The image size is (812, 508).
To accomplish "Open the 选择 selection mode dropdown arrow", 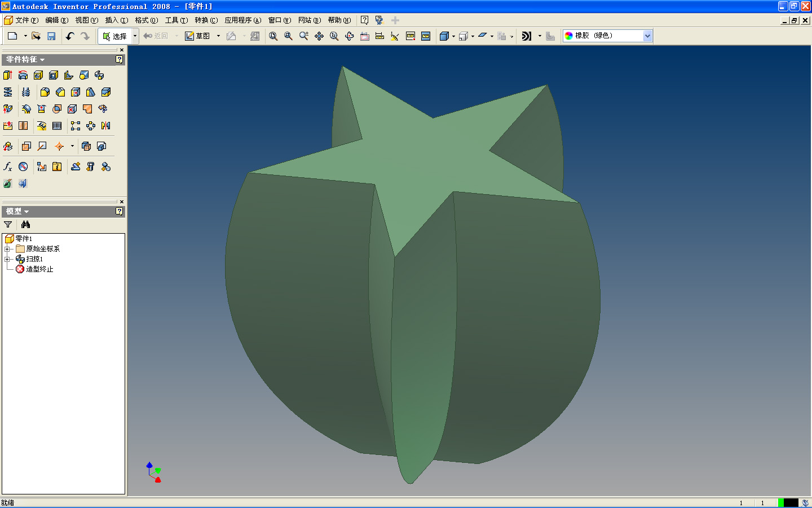I will click(135, 36).
